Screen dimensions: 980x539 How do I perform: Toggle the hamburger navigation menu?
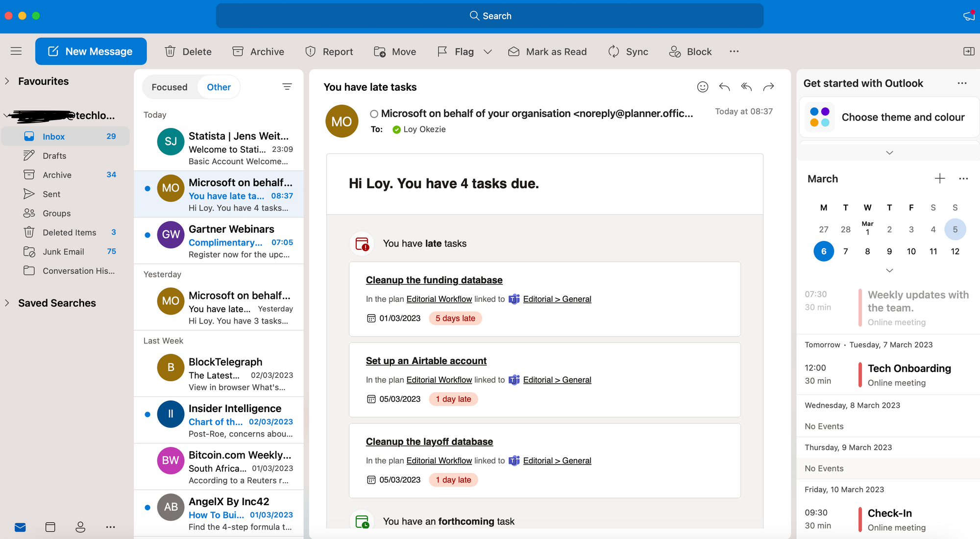click(x=16, y=51)
